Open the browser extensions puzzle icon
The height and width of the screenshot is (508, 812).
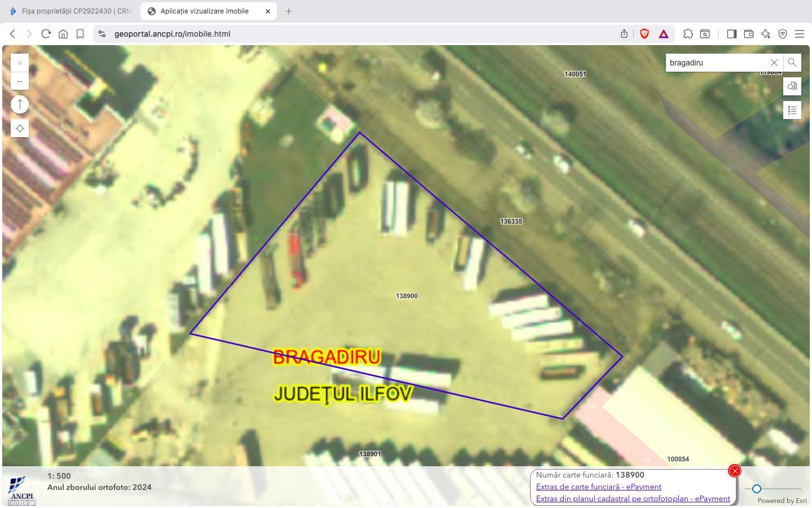(688, 34)
